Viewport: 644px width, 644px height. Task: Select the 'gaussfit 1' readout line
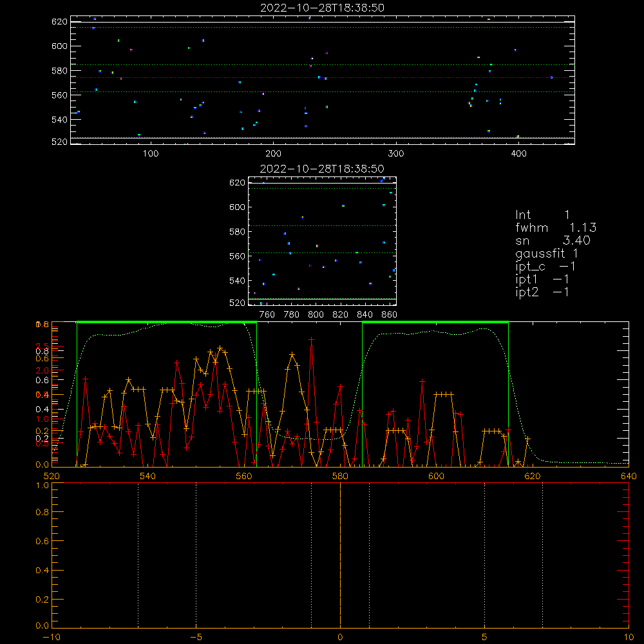point(547,254)
